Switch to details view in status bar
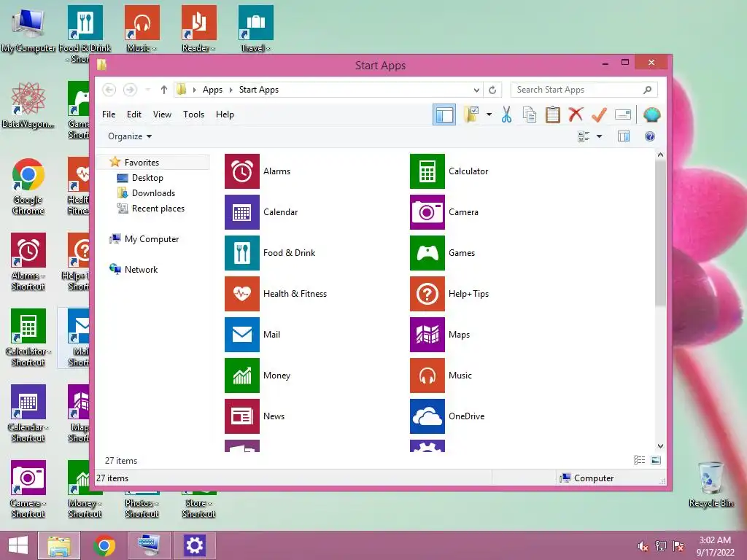747x560 pixels. point(639,460)
